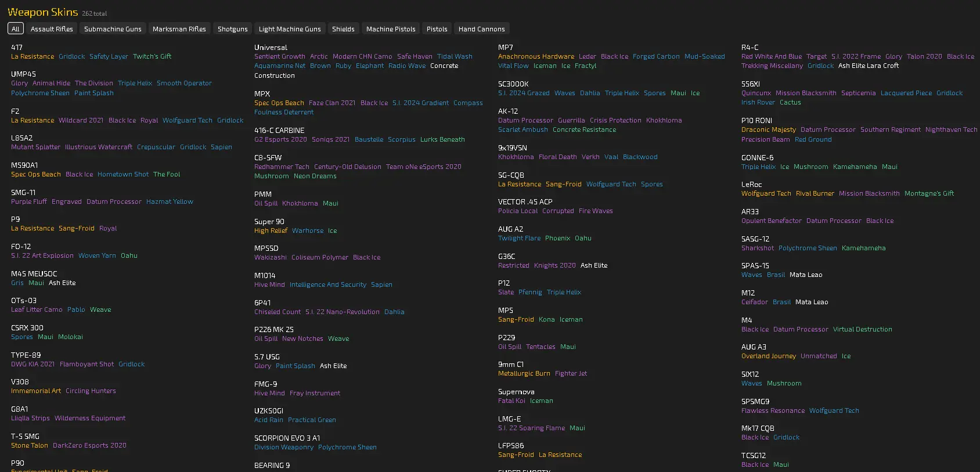This screenshot has width=980, height=472.
Task: Click the Aquamarine Net skin
Action: point(280,66)
